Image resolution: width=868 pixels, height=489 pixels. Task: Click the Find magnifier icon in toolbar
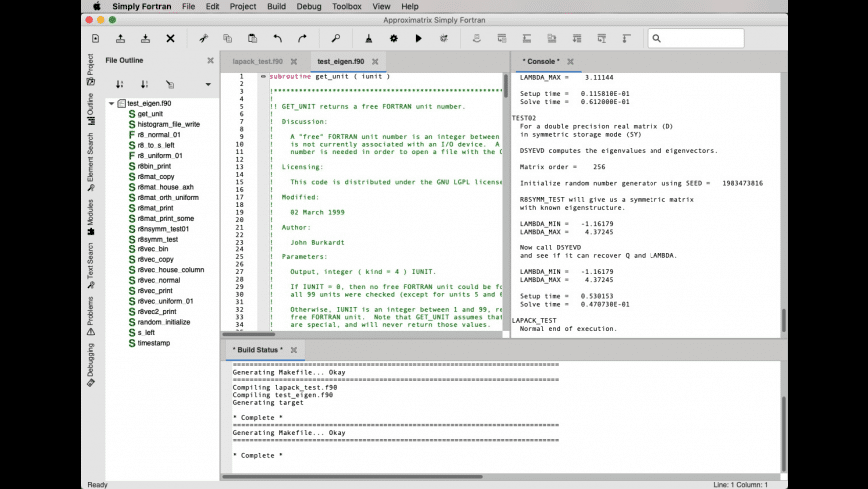coord(335,38)
